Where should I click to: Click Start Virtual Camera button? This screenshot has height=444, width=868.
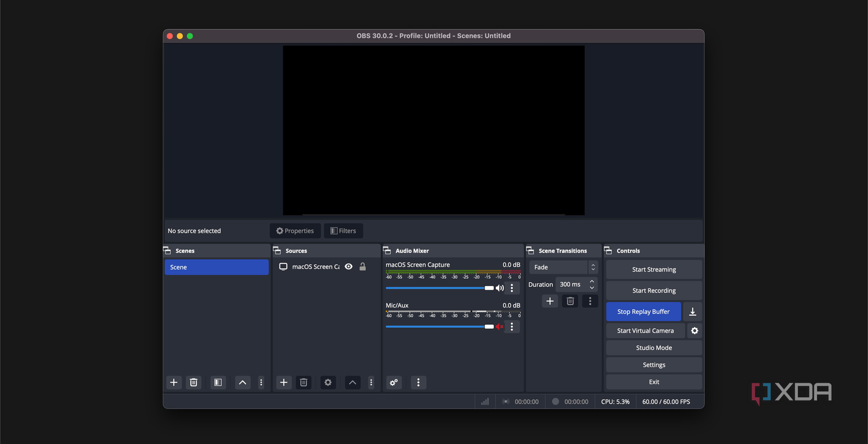645,331
